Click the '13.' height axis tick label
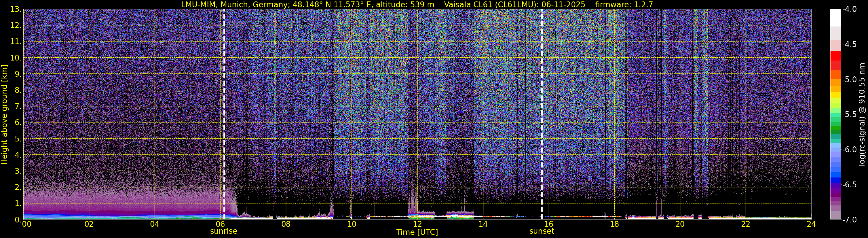 pos(16,9)
